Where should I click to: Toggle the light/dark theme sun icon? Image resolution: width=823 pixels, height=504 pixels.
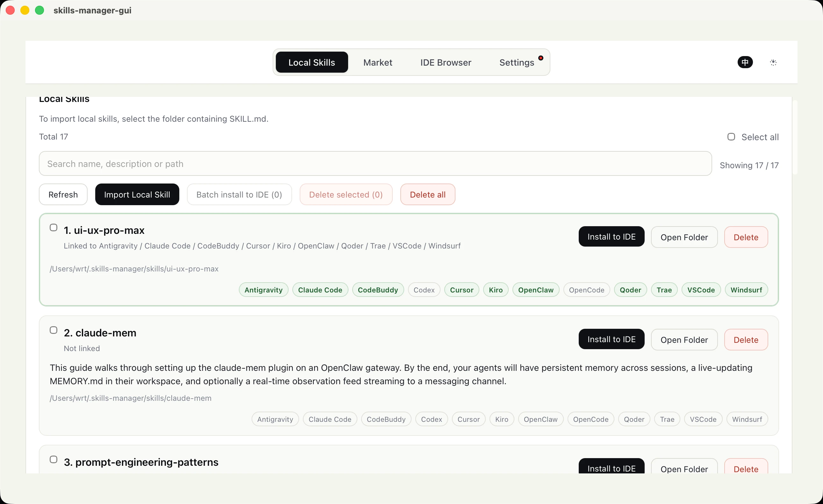tap(773, 62)
